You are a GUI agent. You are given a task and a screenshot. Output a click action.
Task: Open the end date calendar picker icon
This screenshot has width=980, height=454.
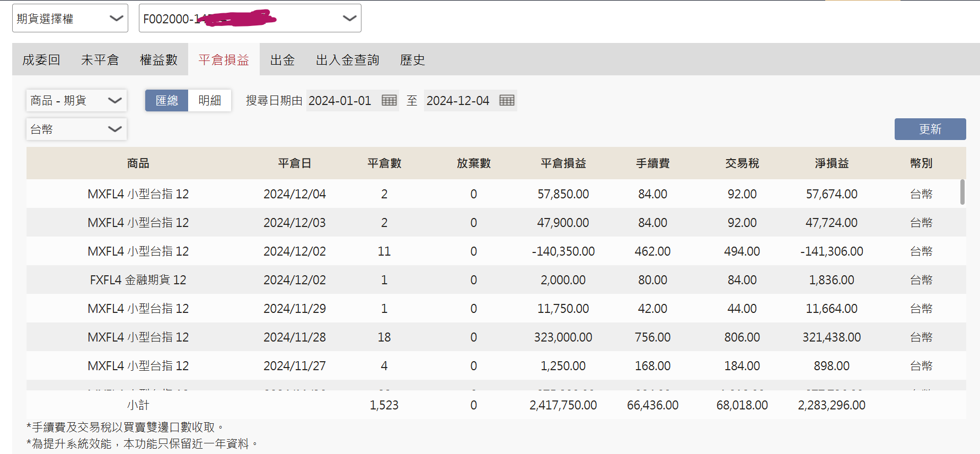tap(507, 100)
